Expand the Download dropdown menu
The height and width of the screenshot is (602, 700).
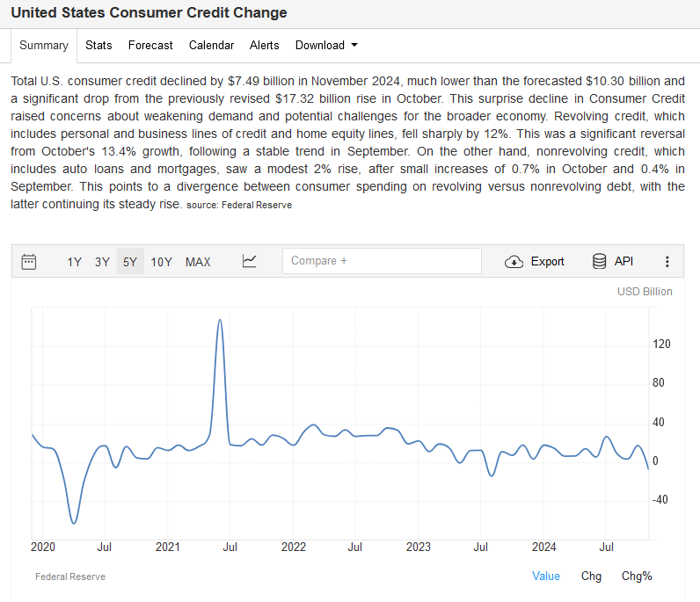[x=326, y=45]
